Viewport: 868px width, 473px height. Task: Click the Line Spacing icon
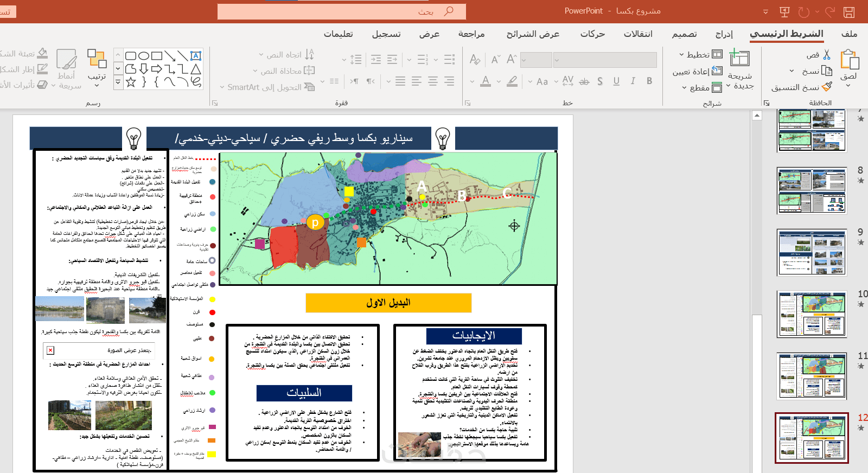click(x=356, y=59)
